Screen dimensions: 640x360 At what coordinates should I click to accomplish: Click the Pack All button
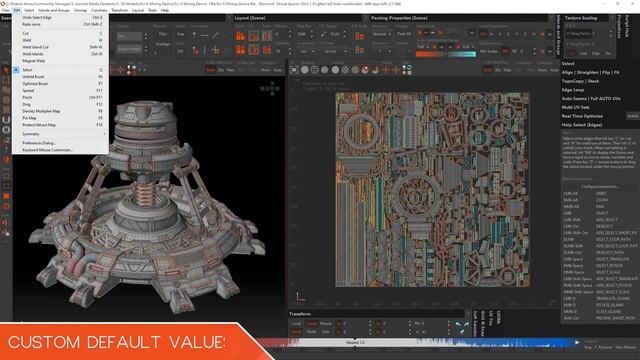404,34
